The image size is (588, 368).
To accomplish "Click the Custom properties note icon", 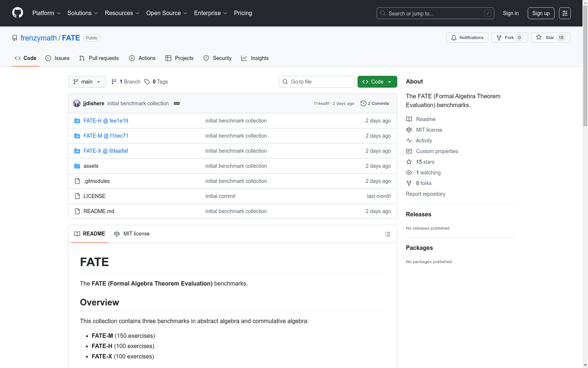I will point(409,151).
